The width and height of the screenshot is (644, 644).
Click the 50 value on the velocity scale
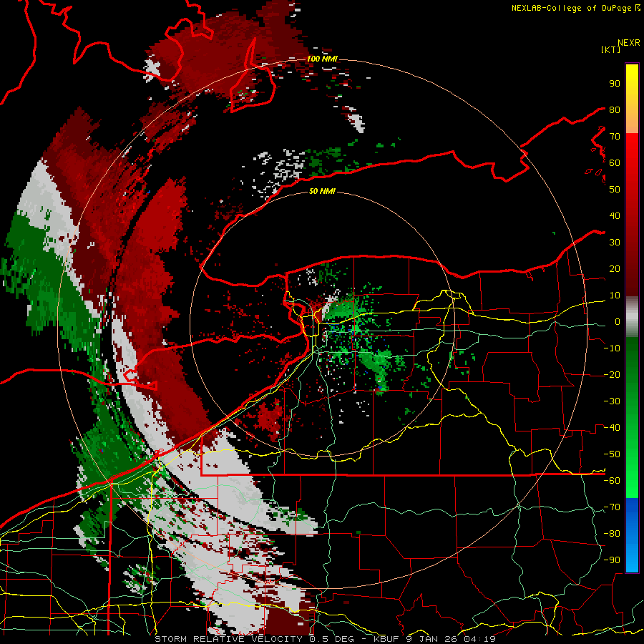[x=615, y=190]
